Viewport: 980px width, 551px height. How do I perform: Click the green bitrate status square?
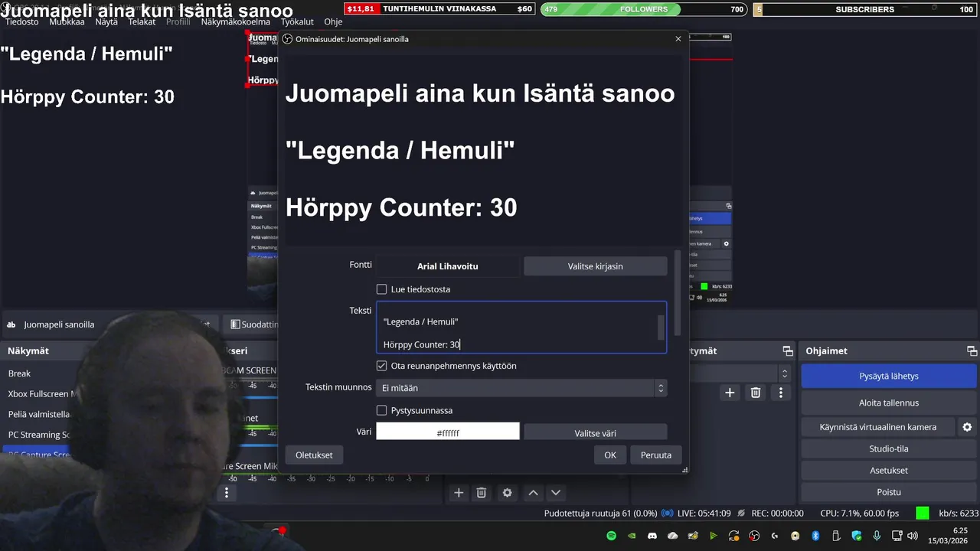pyautogui.click(x=923, y=514)
